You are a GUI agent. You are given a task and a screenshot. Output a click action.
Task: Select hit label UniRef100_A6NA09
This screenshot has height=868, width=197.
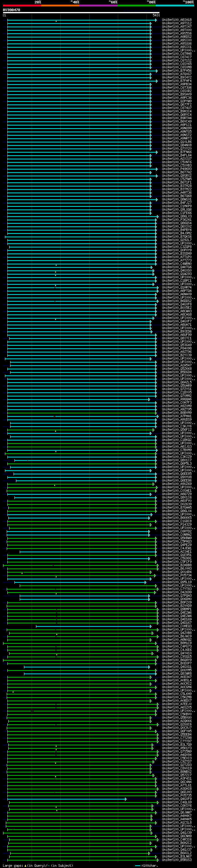coord(176,294)
